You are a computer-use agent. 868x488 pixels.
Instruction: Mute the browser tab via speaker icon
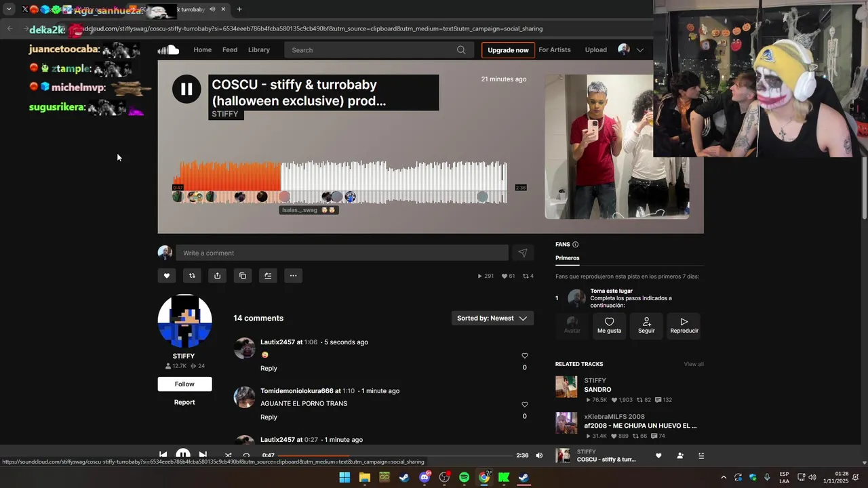point(212,9)
